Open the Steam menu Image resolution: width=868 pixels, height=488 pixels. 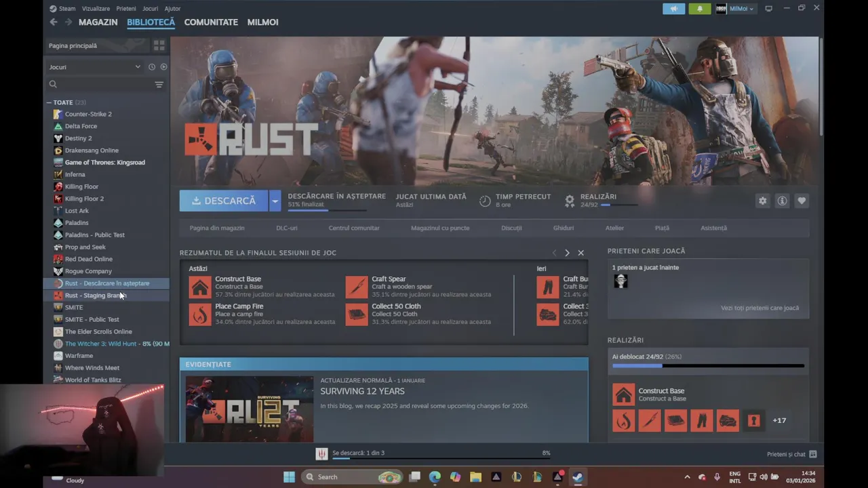(62, 9)
